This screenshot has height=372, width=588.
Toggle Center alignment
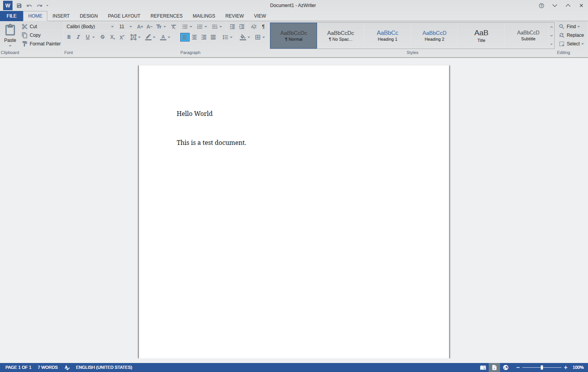click(x=194, y=37)
